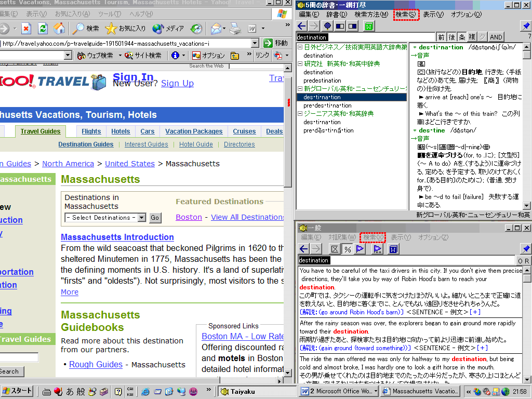532x399 pixels.
Task: Toggle the percent button in 一般 toolbar
Action: coord(348,249)
